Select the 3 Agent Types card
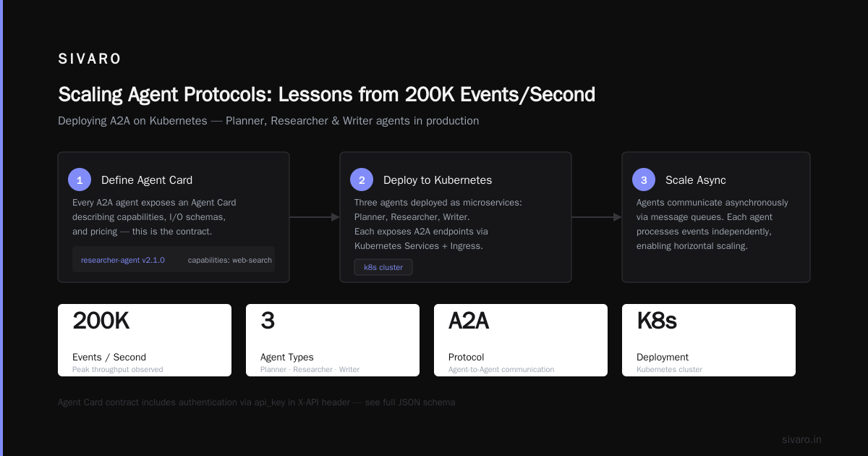The width and height of the screenshot is (868, 456). click(x=333, y=340)
